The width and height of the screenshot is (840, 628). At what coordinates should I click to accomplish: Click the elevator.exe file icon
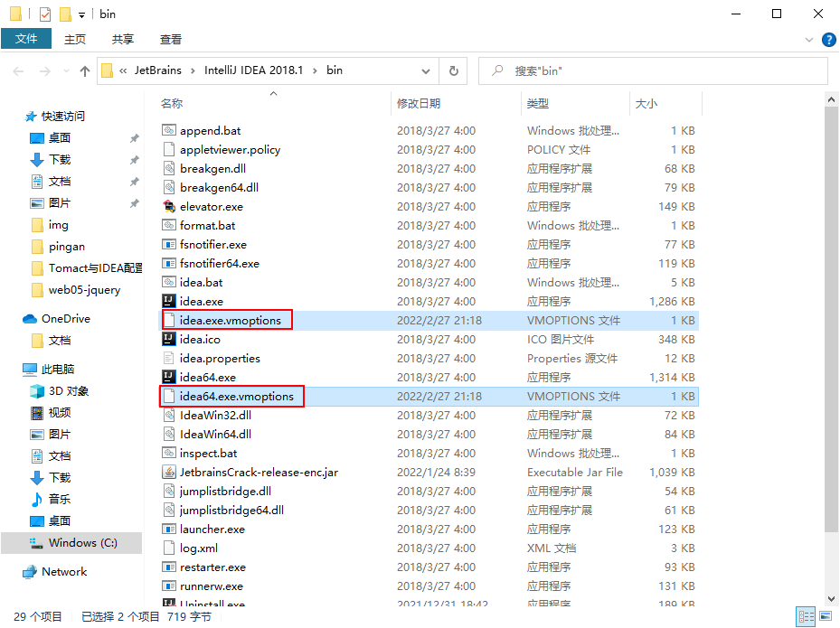click(x=169, y=207)
